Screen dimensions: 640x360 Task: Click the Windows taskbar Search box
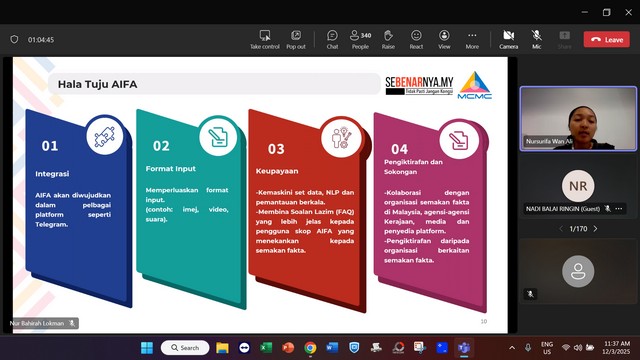click(185, 348)
